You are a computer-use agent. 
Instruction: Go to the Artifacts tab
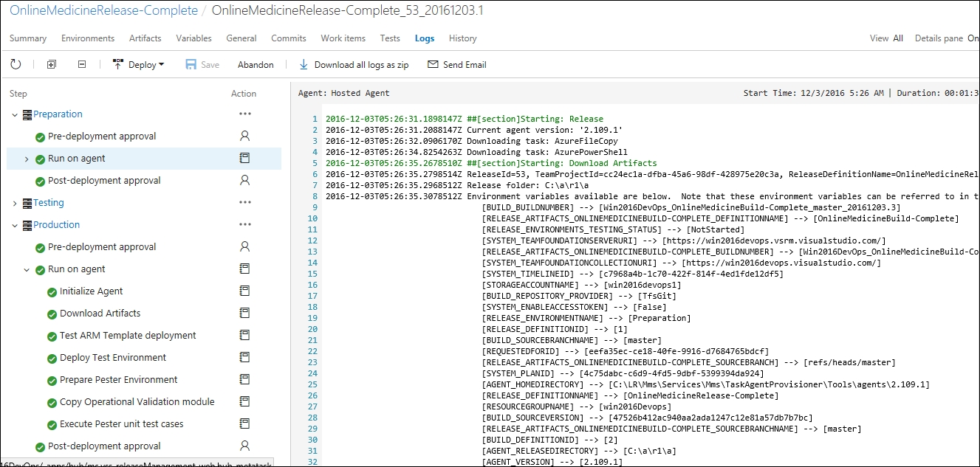click(145, 38)
